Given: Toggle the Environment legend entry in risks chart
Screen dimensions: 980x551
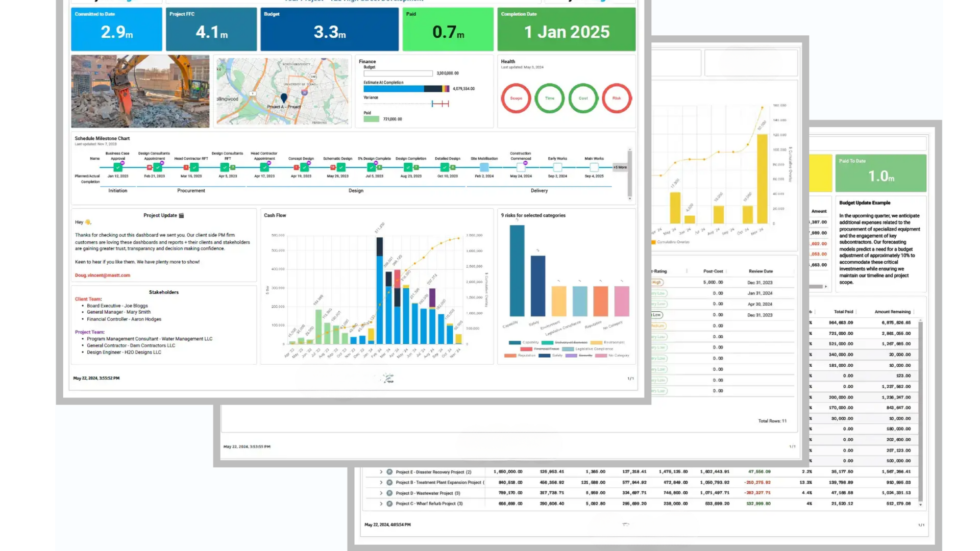Looking at the screenshot, I should (607, 342).
